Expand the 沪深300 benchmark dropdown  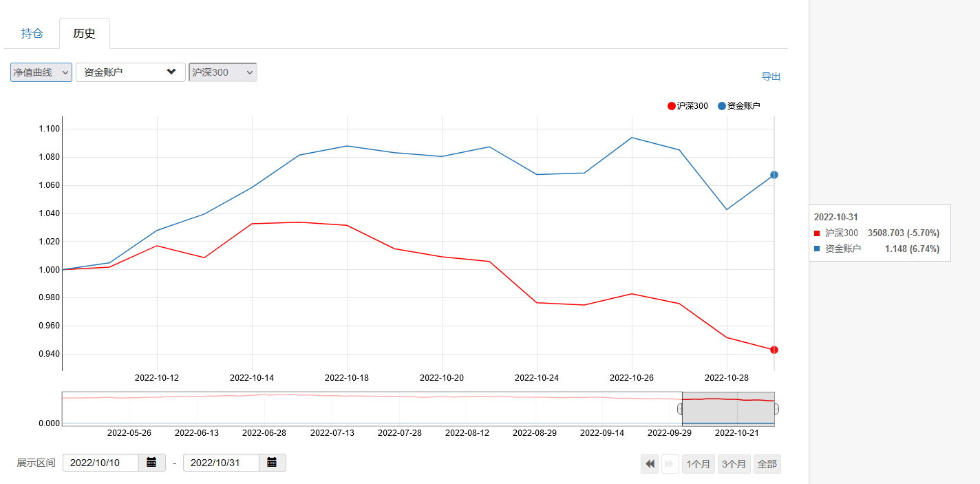(223, 72)
